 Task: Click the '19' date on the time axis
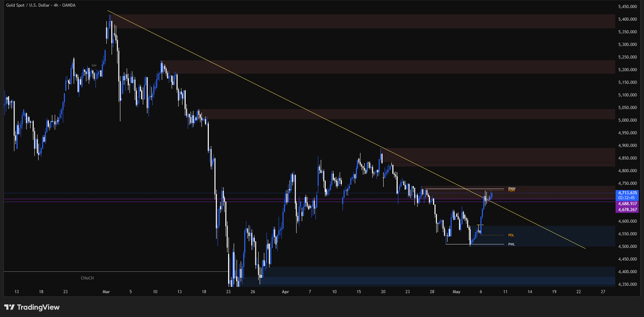(x=554, y=292)
